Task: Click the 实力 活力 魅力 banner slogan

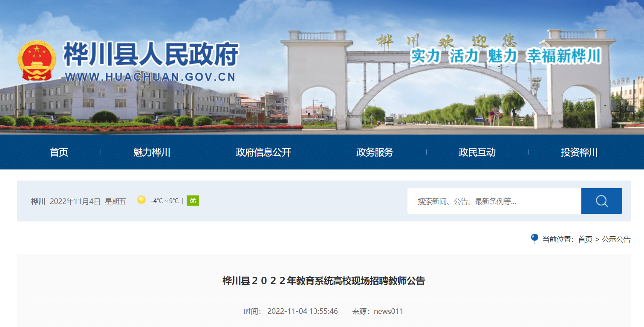Action: (x=505, y=56)
